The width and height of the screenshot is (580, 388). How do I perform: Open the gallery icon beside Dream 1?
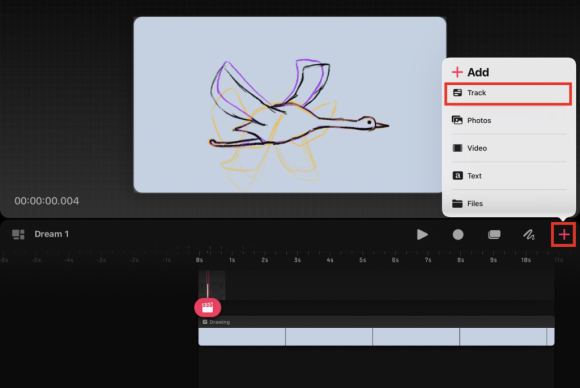(18, 234)
